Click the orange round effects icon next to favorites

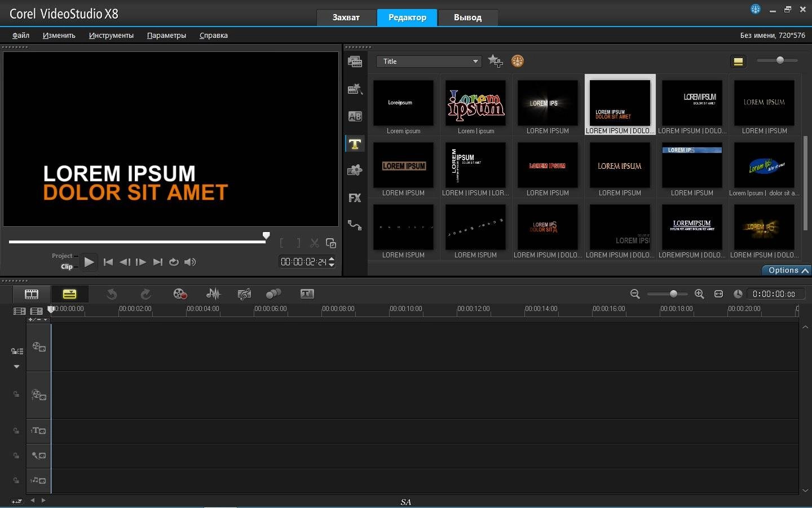518,61
